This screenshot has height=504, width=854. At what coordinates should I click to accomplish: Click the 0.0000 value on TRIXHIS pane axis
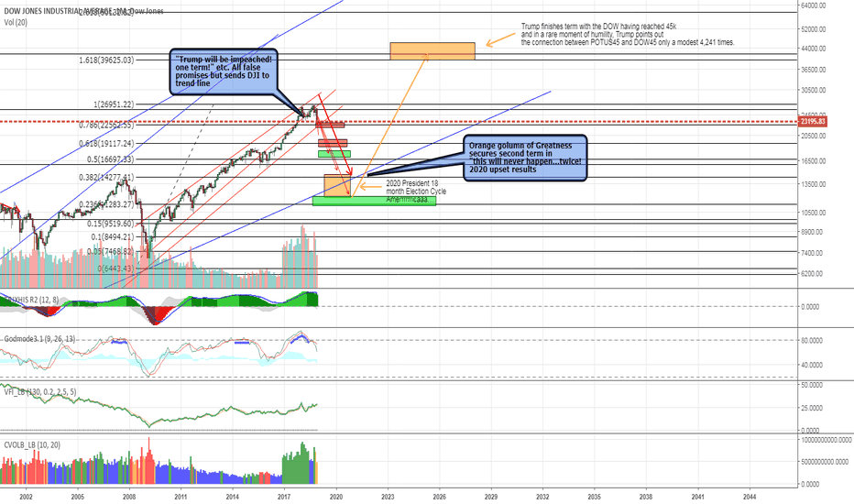click(810, 307)
